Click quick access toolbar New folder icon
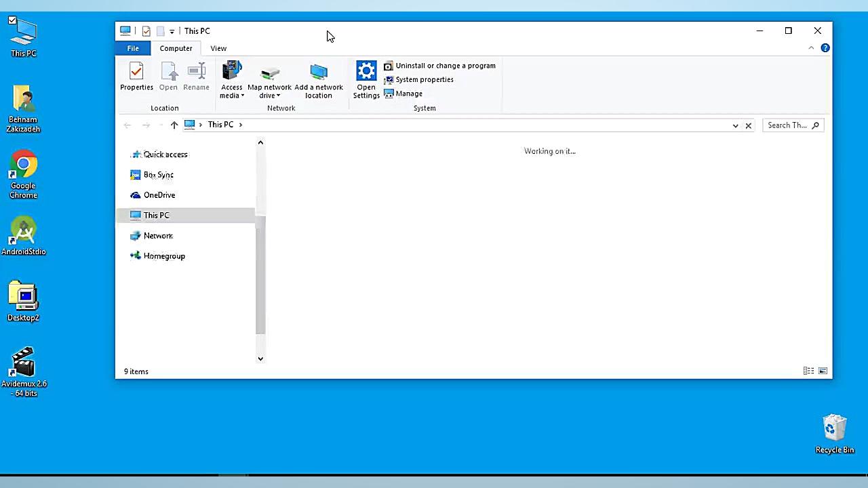Image resolution: width=868 pixels, height=488 pixels. (x=160, y=31)
